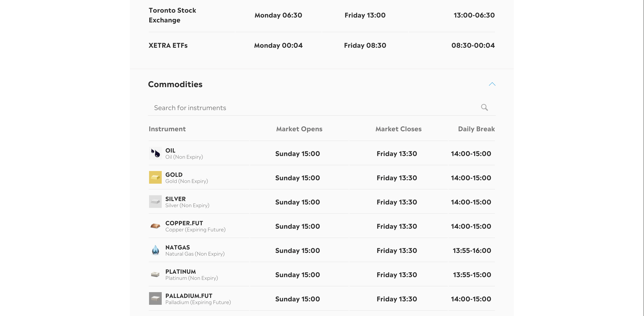
Task: Click the OIL drops icon
Action: (x=155, y=153)
